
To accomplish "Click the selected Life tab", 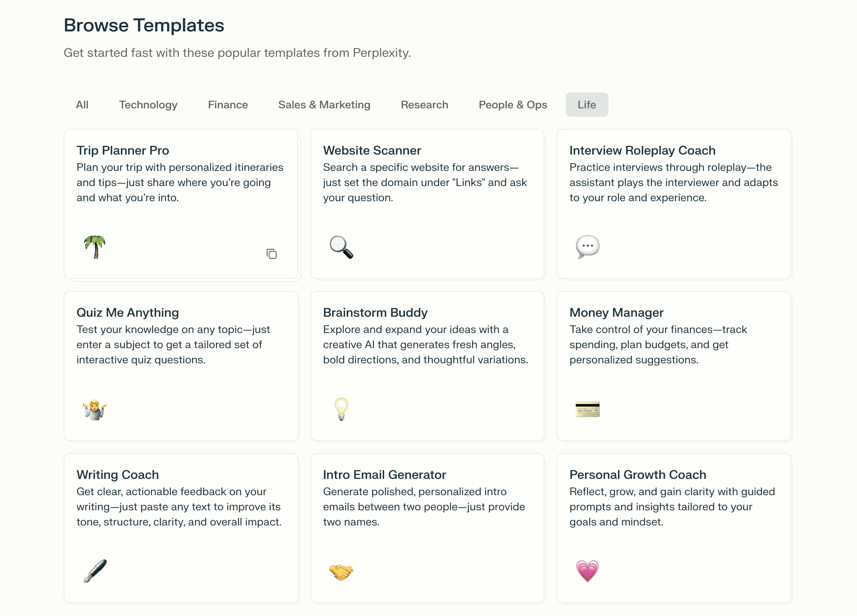I will [x=587, y=105].
